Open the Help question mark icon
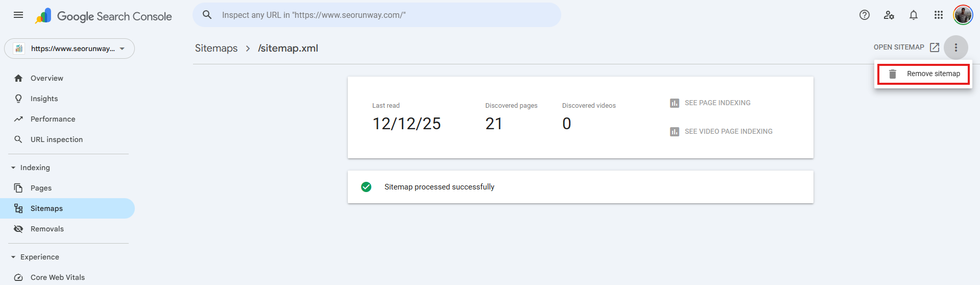Image resolution: width=980 pixels, height=285 pixels. (x=865, y=15)
